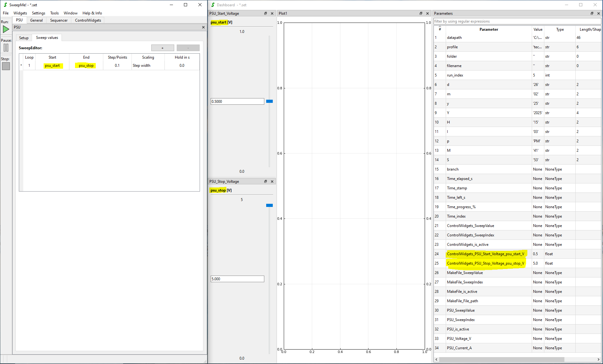This screenshot has height=364, width=603.
Task: Open the Widgets menu
Action: (20, 13)
